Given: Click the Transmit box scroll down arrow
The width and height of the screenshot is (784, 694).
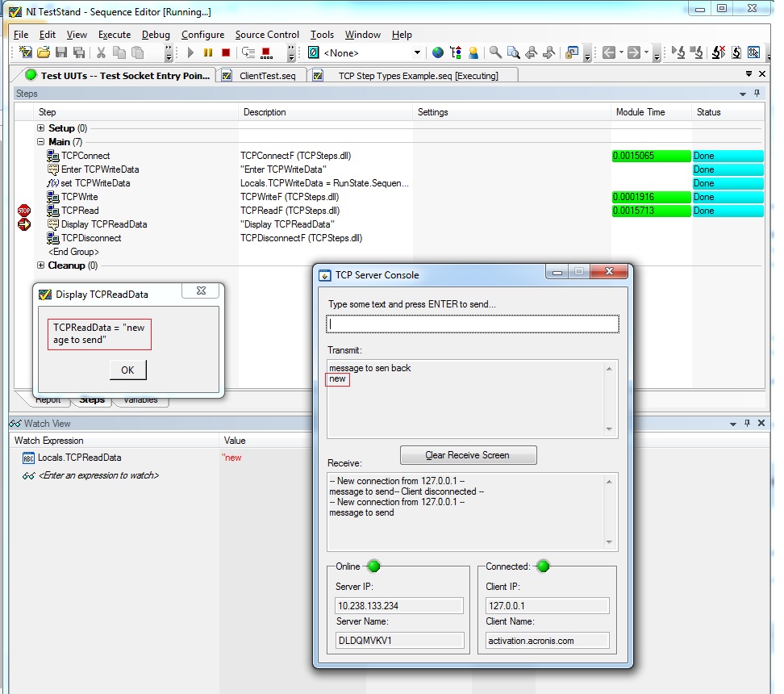Looking at the screenshot, I should (609, 429).
